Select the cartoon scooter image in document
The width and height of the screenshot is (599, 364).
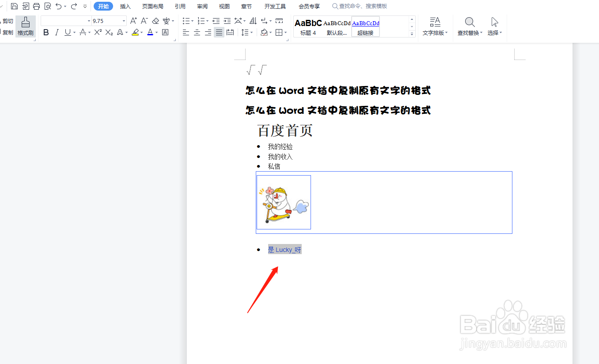click(x=284, y=202)
